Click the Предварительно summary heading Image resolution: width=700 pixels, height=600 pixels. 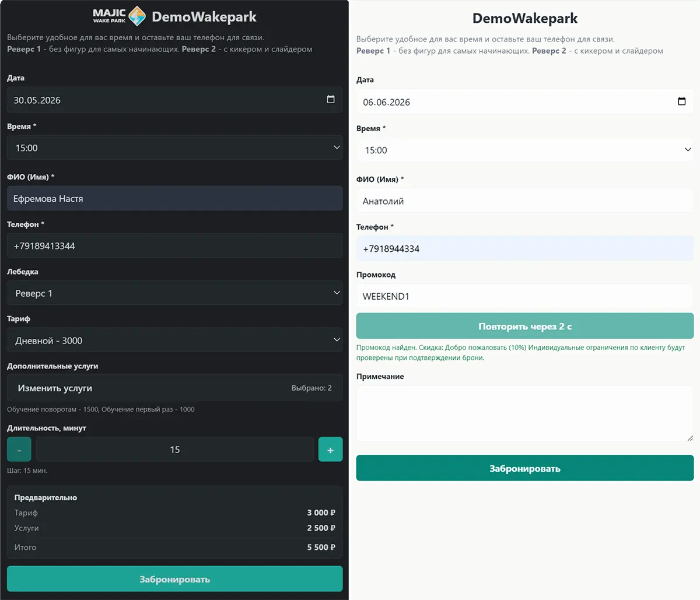pos(45,497)
